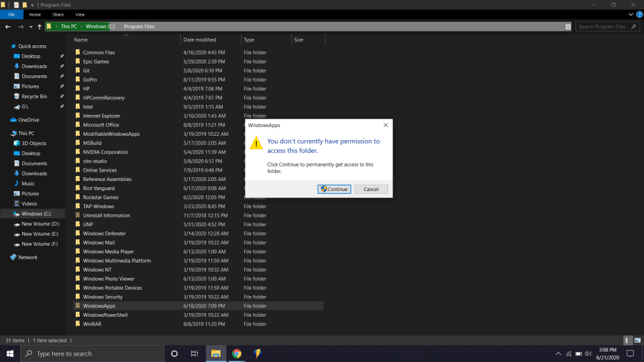The width and height of the screenshot is (644, 362).
Task: Close the WindowsApps permission dialog
Action: (x=386, y=125)
